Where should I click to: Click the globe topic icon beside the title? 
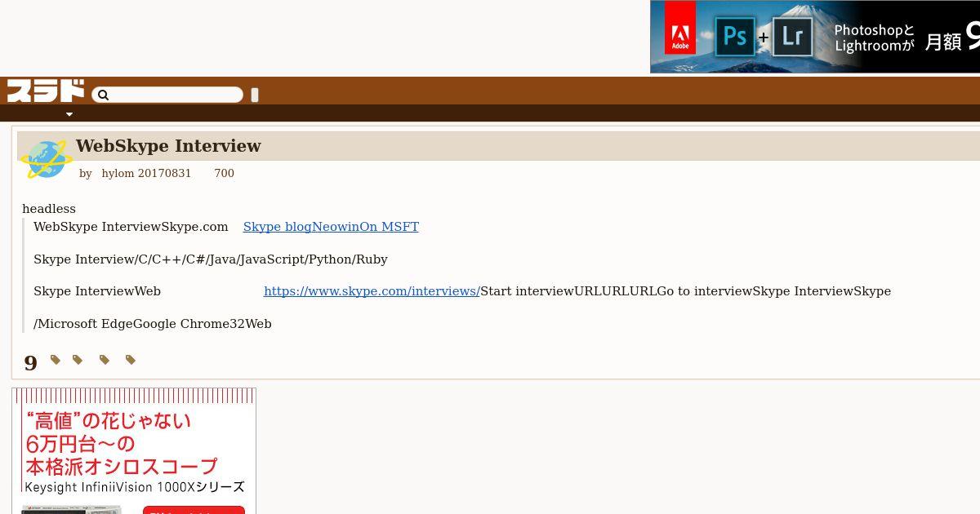click(x=46, y=159)
